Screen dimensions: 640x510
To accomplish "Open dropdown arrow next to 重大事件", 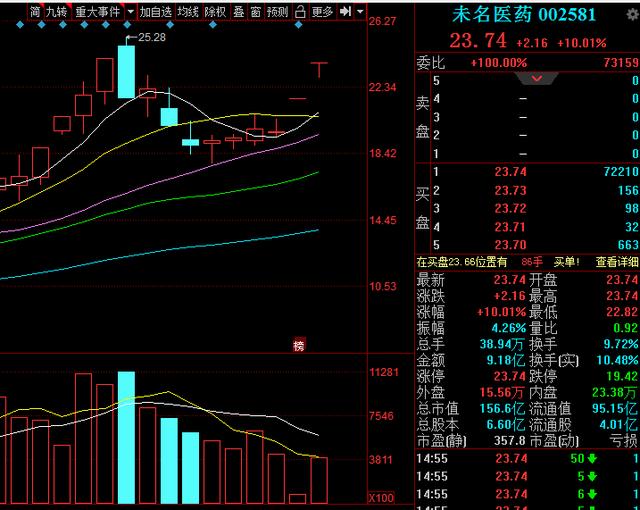I will coord(131,11).
